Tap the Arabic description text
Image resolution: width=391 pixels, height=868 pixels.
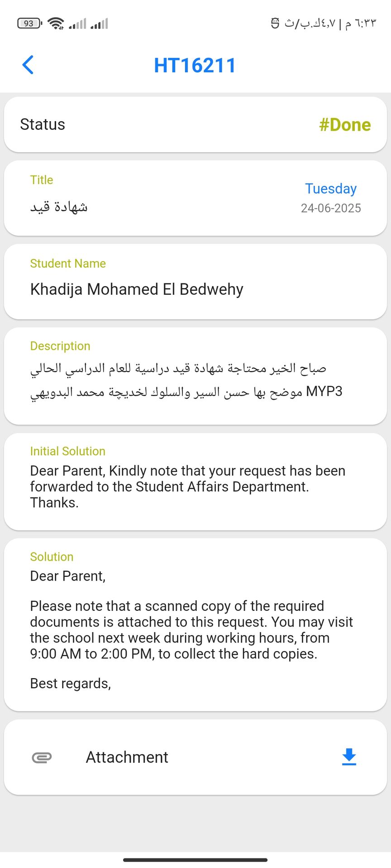pos(186,380)
